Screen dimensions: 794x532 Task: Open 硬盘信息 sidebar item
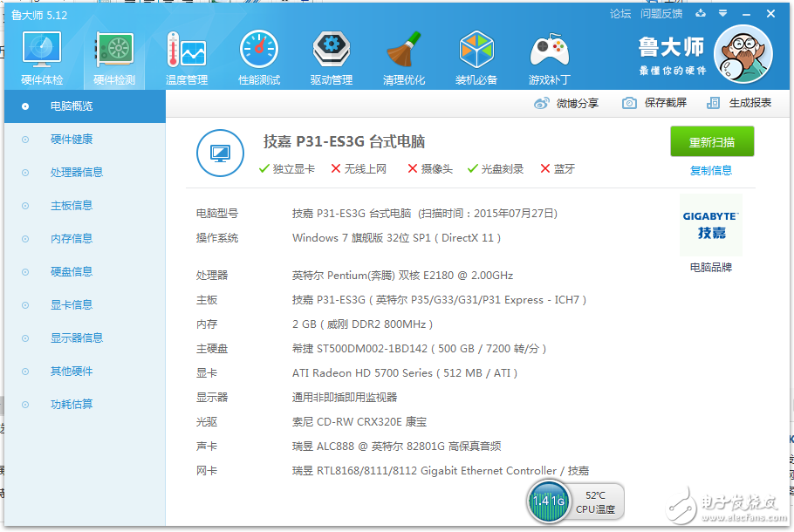coord(86,272)
